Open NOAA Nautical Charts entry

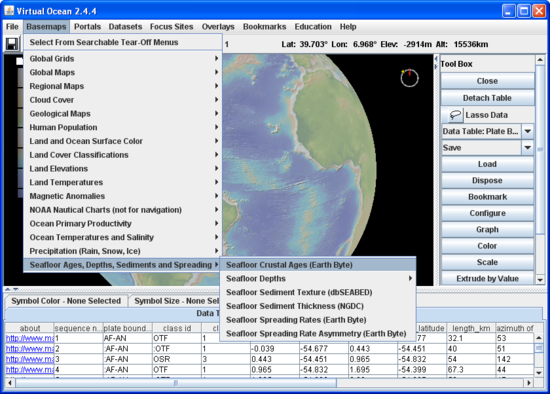[122, 210]
